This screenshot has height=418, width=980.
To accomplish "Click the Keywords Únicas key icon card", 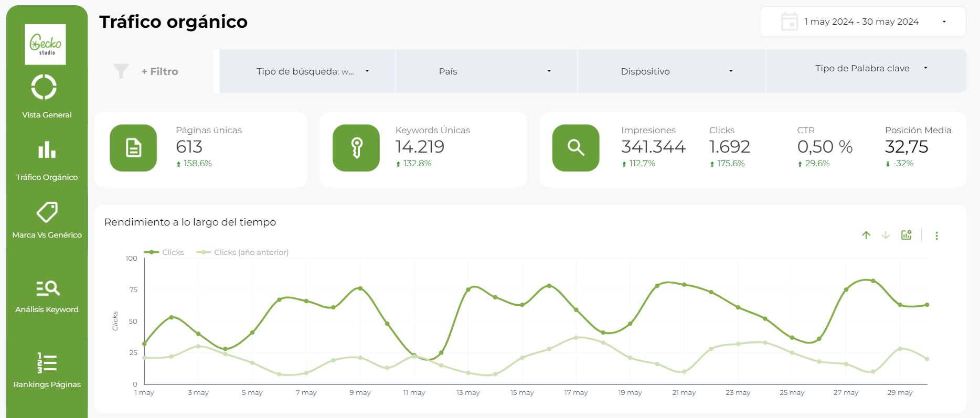I will (356, 148).
